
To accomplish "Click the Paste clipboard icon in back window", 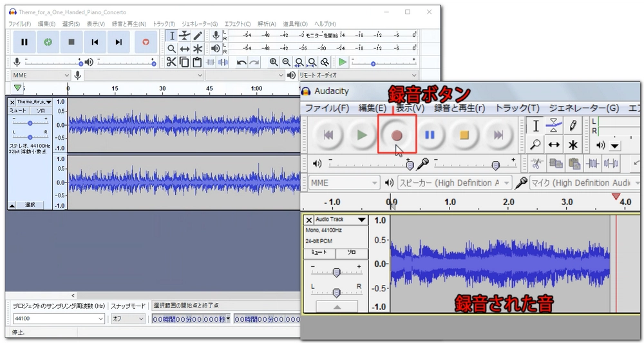I will point(197,62).
